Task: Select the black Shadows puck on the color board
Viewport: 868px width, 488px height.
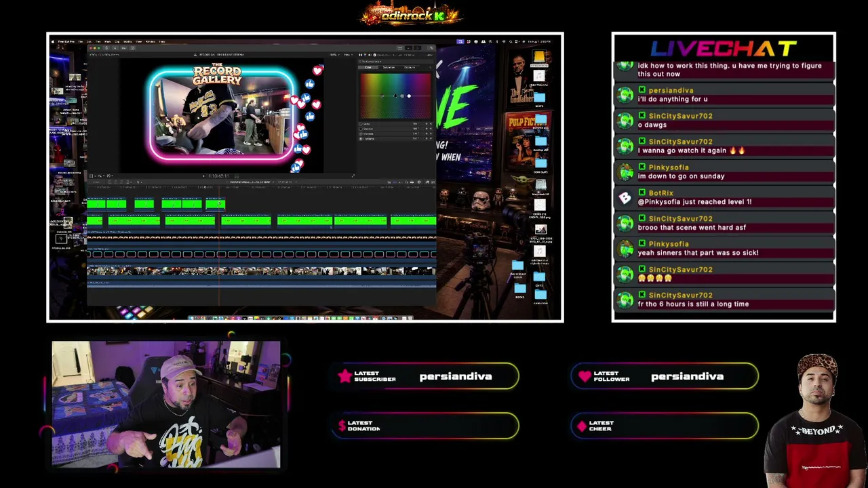Action: (395, 96)
